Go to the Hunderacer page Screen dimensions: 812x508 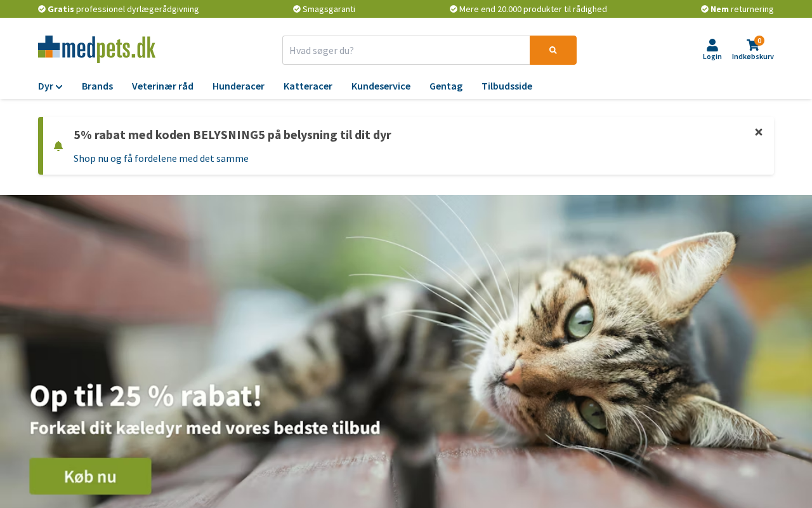(x=239, y=86)
